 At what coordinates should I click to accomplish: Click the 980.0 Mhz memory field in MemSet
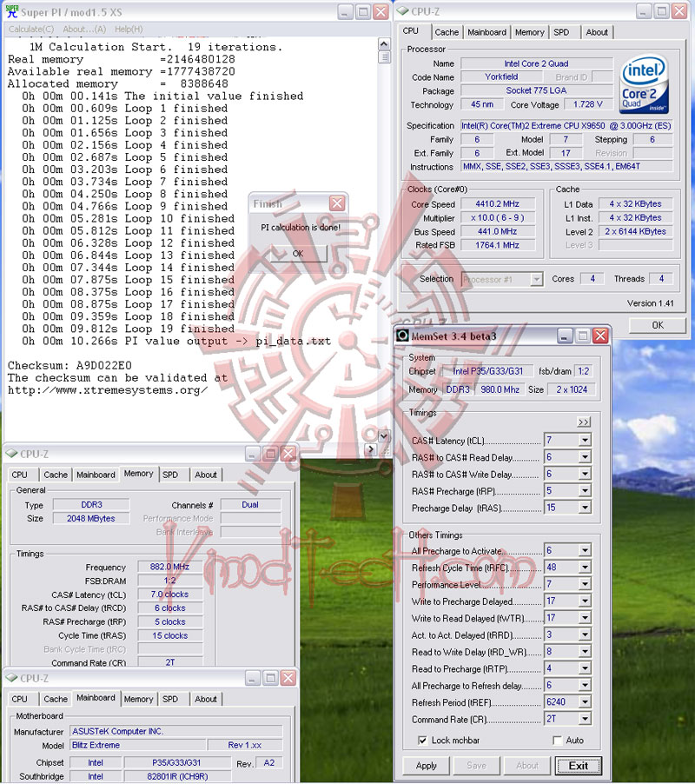pyautogui.click(x=500, y=389)
